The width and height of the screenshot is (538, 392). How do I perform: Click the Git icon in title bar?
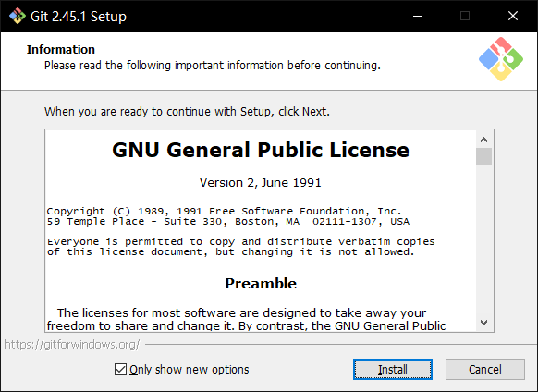coord(18,16)
